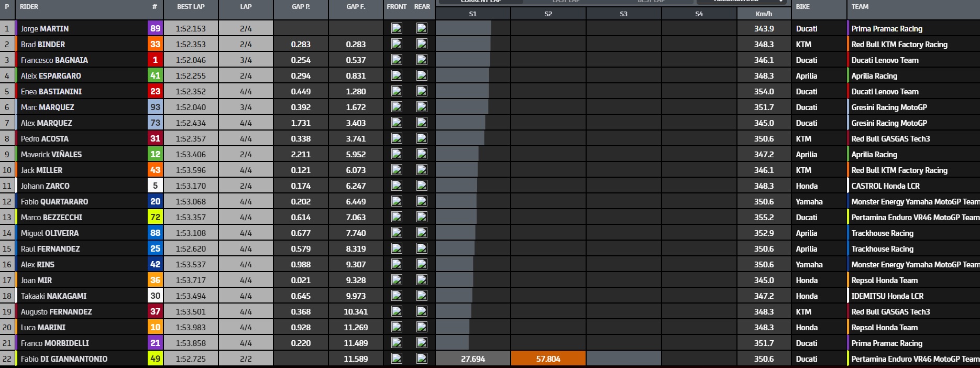Click Takaaki Nakagami's front tyre icon
980x368 pixels.
[397, 296]
